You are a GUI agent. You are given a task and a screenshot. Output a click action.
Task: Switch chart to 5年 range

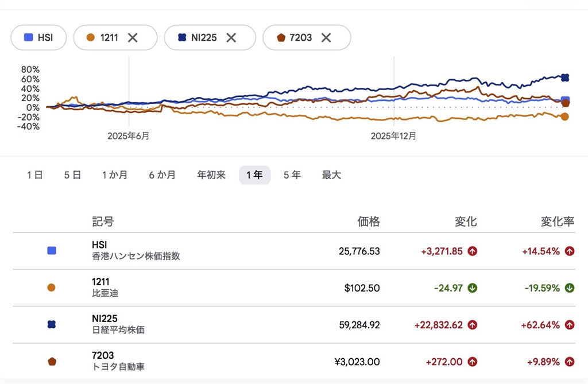pyautogui.click(x=292, y=174)
